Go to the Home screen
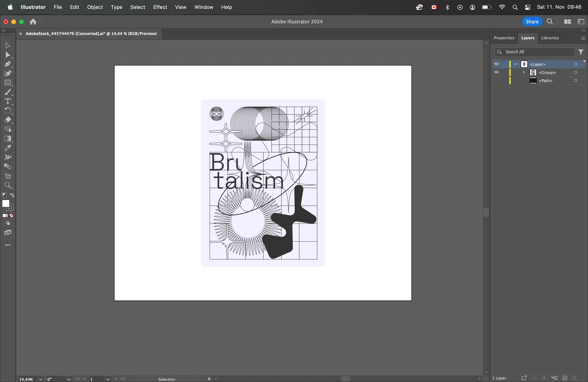The height and width of the screenshot is (382, 588). (33, 22)
